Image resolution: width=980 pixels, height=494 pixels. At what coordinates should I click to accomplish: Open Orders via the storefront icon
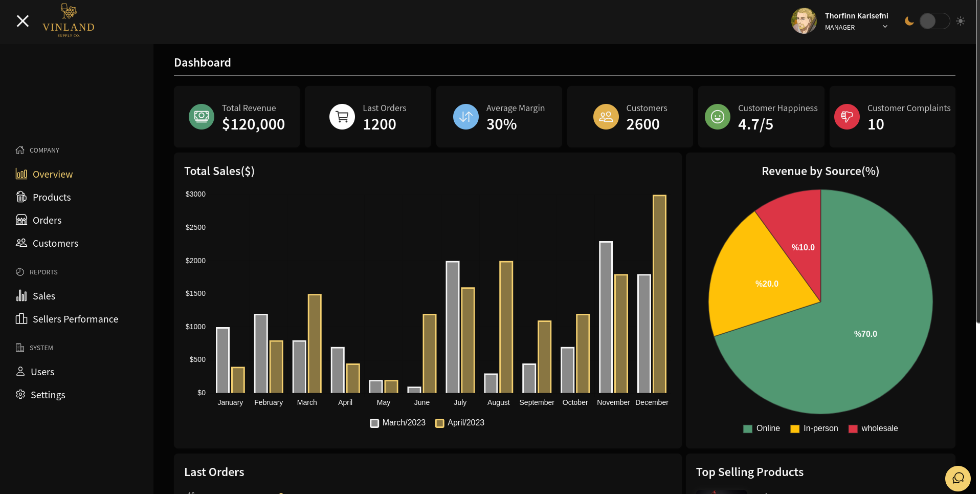point(21,220)
